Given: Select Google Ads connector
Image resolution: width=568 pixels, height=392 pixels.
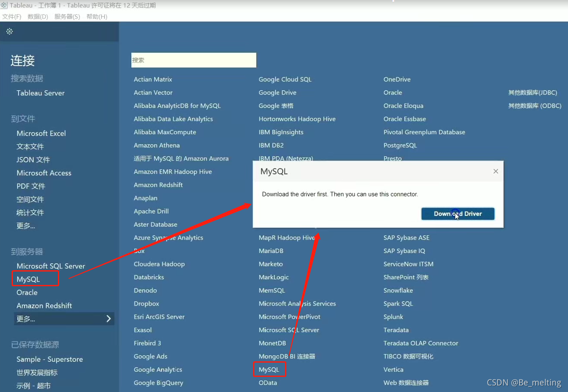Looking at the screenshot, I should coord(151,357).
